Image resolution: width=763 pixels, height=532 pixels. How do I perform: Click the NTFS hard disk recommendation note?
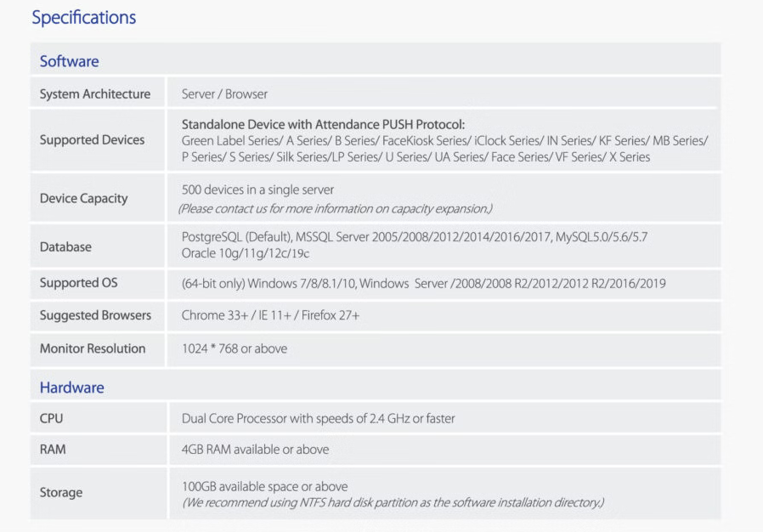pos(393,503)
